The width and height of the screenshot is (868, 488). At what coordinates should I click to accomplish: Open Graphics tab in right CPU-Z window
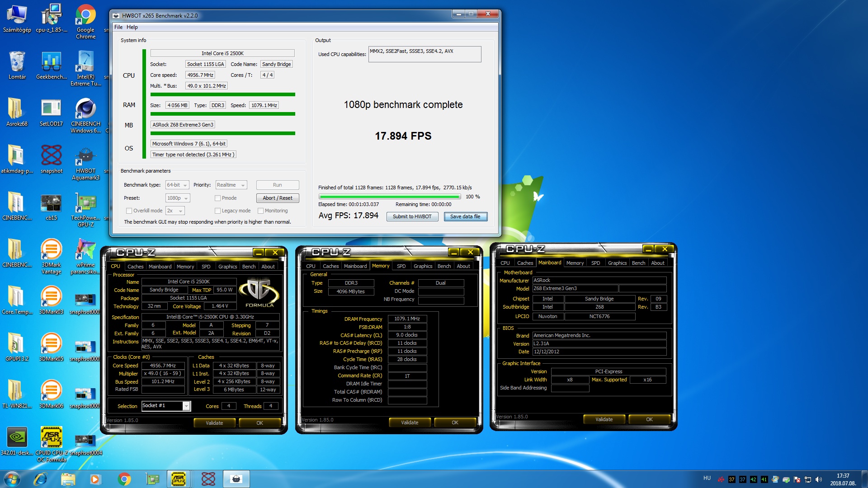point(617,263)
